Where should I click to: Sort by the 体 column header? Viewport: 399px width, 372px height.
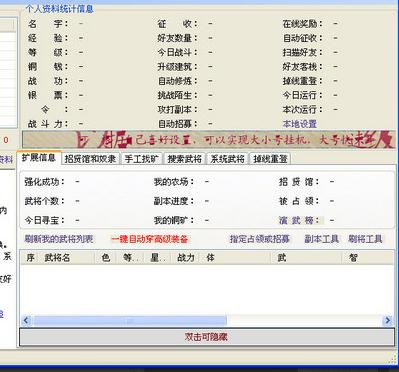tap(235, 258)
